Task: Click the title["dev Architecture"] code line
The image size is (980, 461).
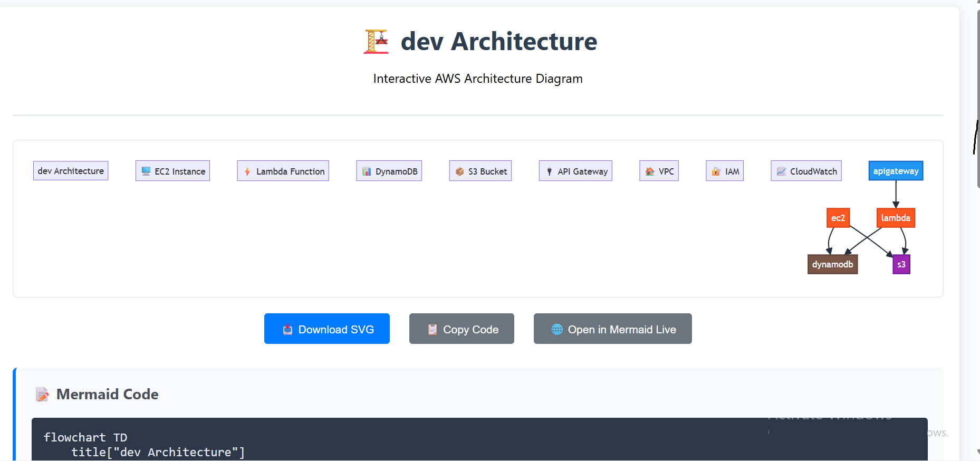Action: coord(158,452)
